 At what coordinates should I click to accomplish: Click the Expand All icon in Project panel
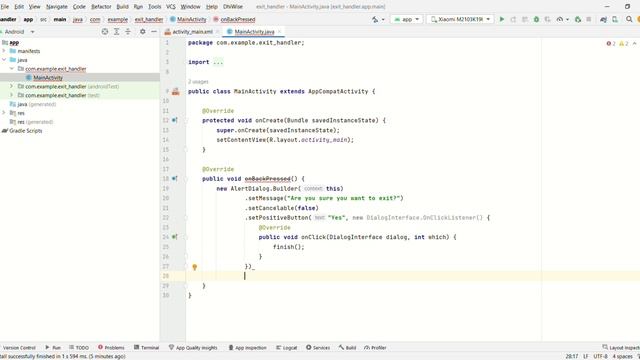(116, 31)
